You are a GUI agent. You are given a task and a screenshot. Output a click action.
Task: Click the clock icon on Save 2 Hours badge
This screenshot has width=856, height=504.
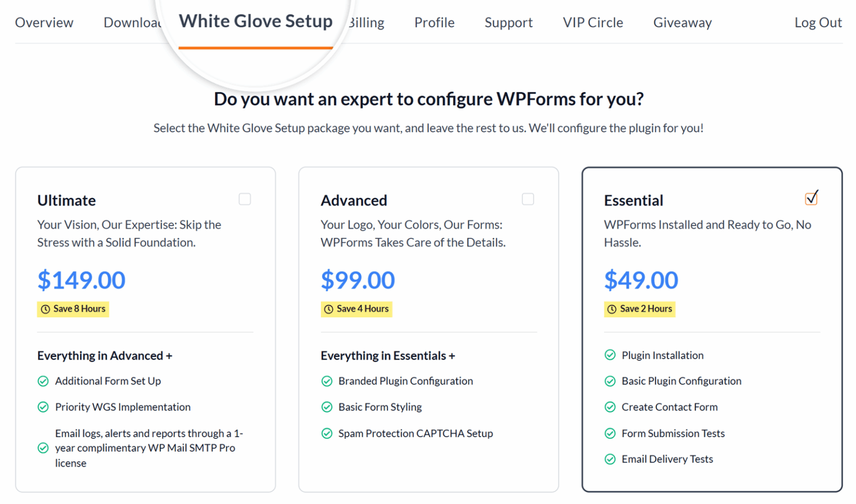point(611,309)
